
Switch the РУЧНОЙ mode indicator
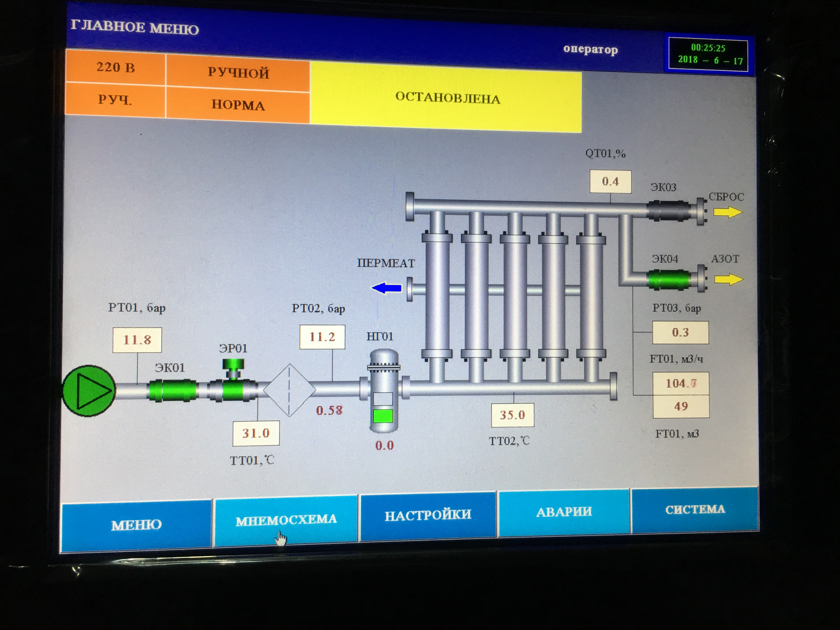[x=238, y=72]
